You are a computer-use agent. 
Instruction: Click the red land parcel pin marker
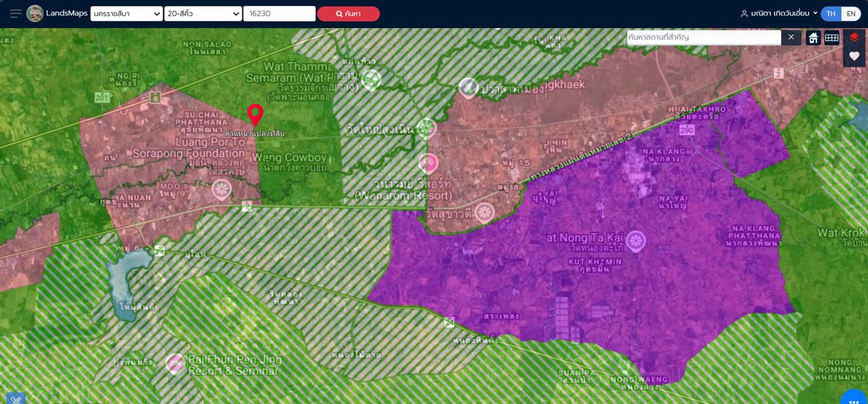(x=255, y=115)
